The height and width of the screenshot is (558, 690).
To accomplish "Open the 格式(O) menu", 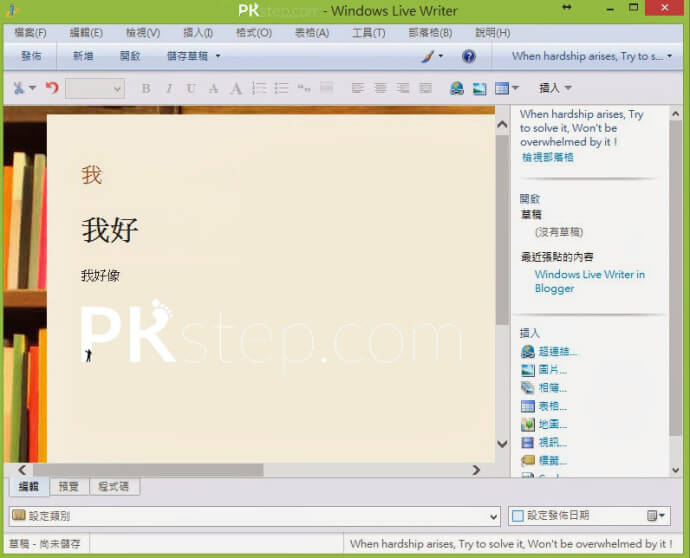I will [x=254, y=33].
